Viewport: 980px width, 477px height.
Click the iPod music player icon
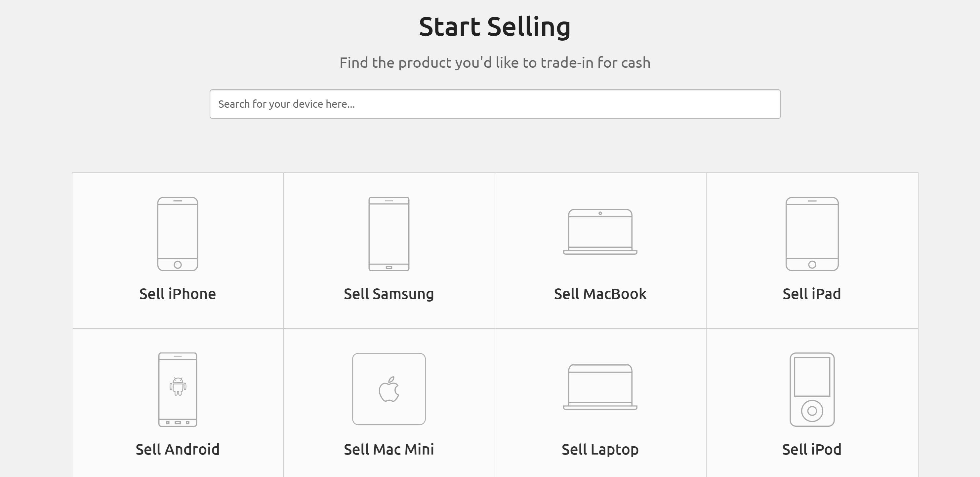pos(812,389)
